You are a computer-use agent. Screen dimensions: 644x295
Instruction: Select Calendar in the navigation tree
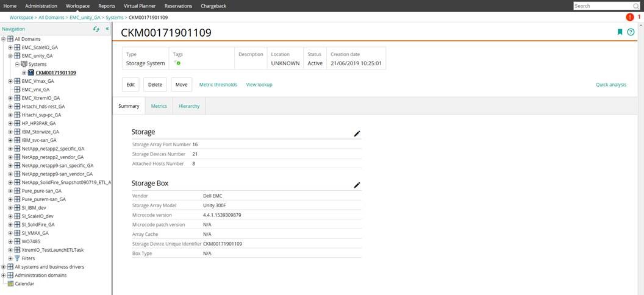(x=24, y=283)
